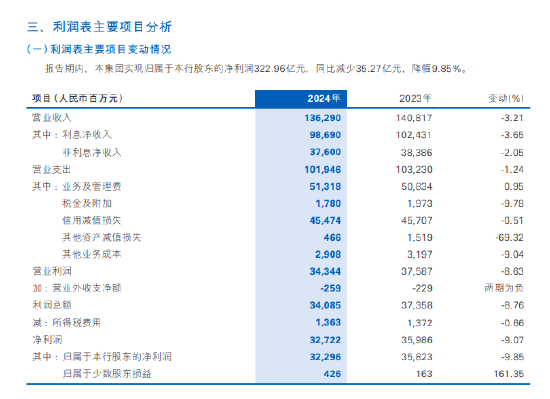
Task: Select the 2023 value 140,817
Action: (414, 118)
